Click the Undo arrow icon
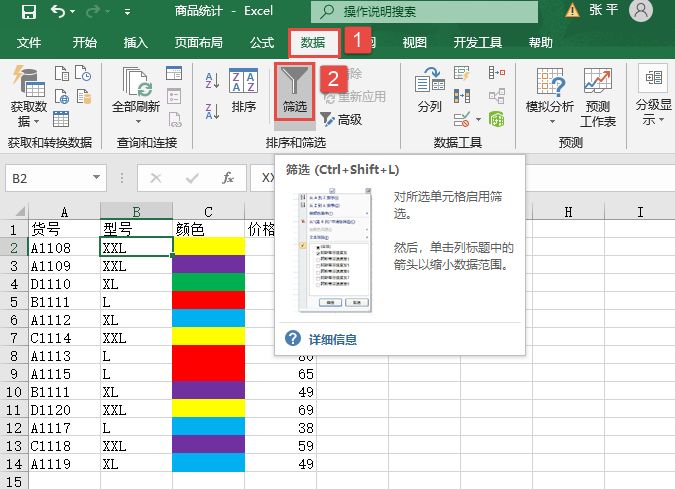The image size is (675, 489). (x=58, y=11)
